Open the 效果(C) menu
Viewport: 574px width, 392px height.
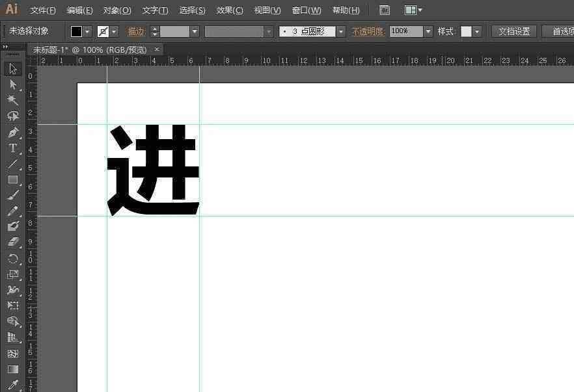point(230,10)
